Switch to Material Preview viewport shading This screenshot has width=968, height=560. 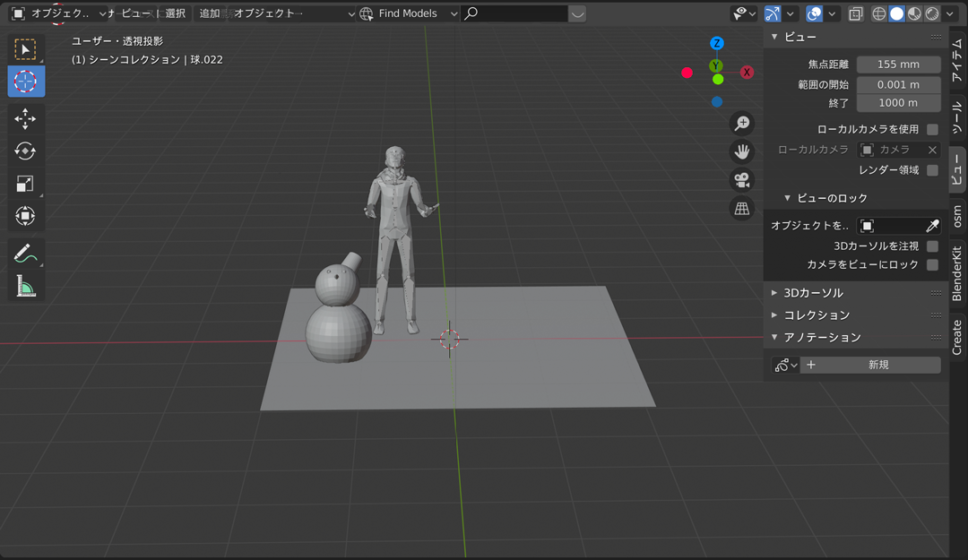pos(915,13)
